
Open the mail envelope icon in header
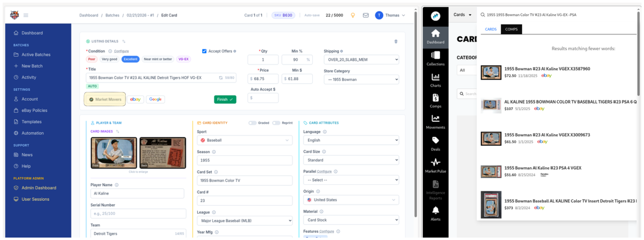coord(365,15)
